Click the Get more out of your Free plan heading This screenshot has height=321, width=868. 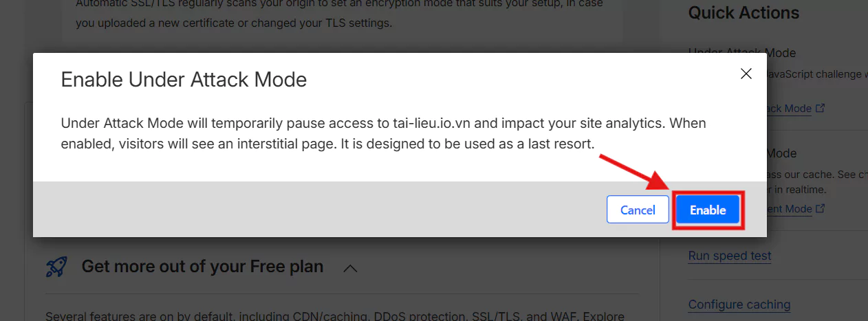click(x=202, y=267)
